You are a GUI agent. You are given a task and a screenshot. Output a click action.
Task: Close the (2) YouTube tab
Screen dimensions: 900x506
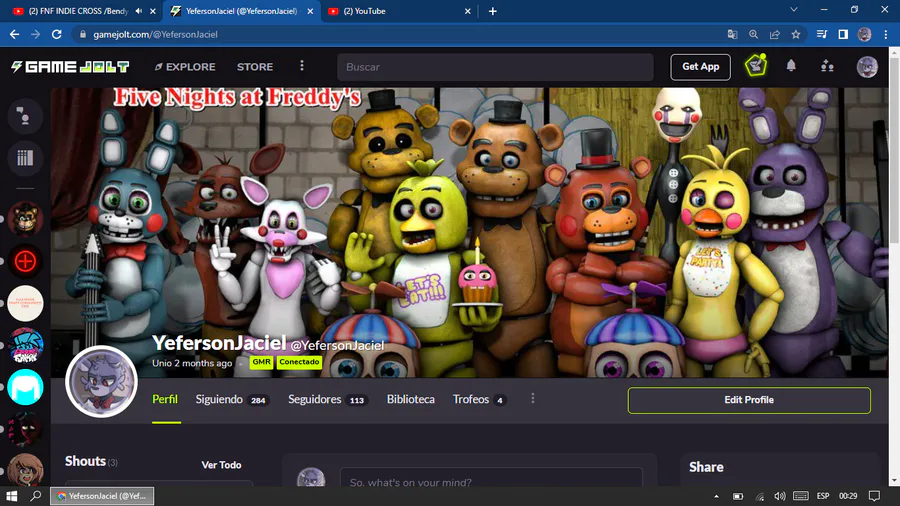coord(467,11)
